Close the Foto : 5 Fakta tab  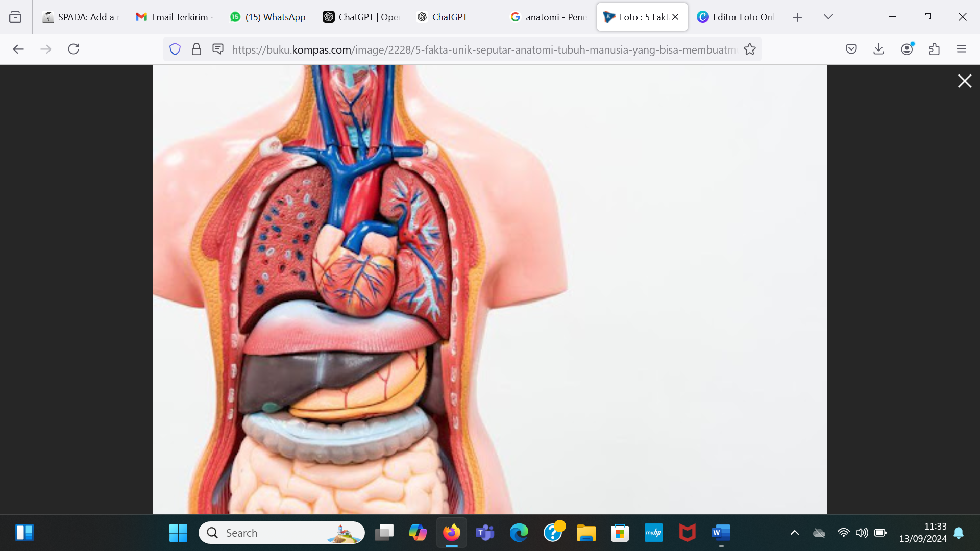point(675,17)
